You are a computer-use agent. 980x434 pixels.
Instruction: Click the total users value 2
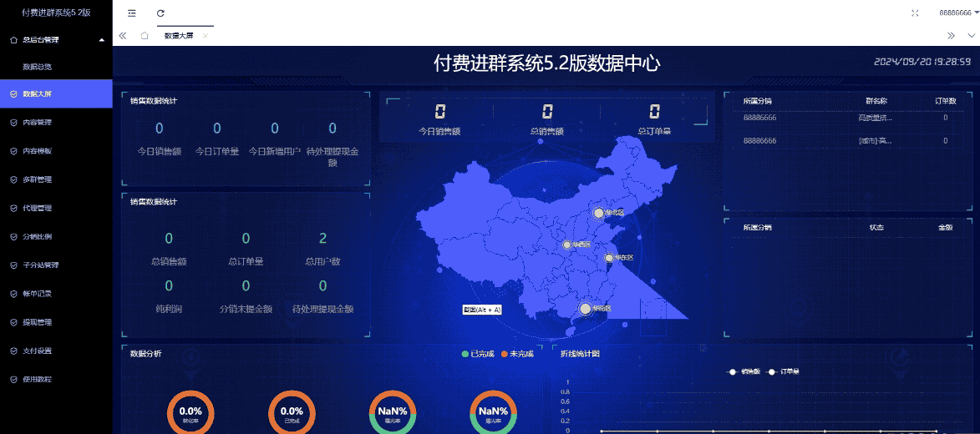point(323,238)
